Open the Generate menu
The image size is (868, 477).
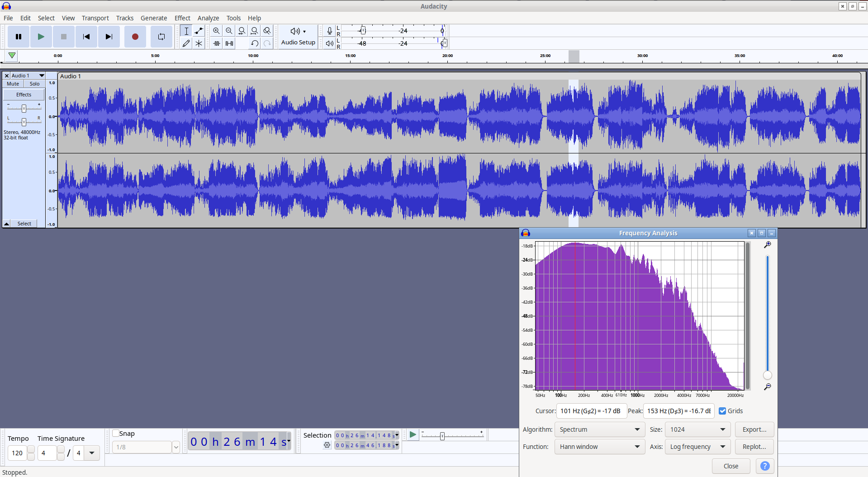(x=154, y=18)
